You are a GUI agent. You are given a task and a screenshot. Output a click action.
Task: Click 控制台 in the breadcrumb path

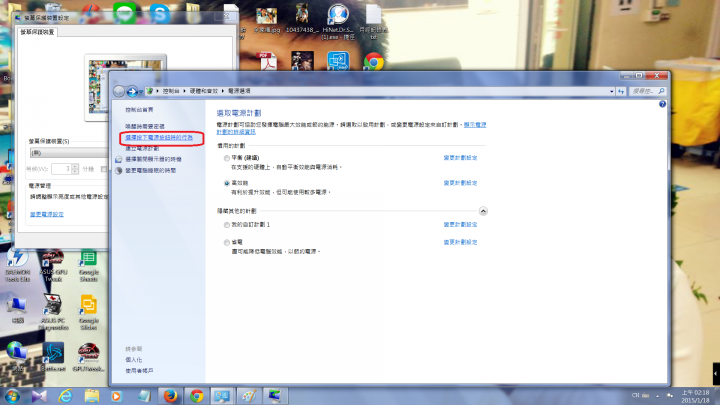click(171, 91)
